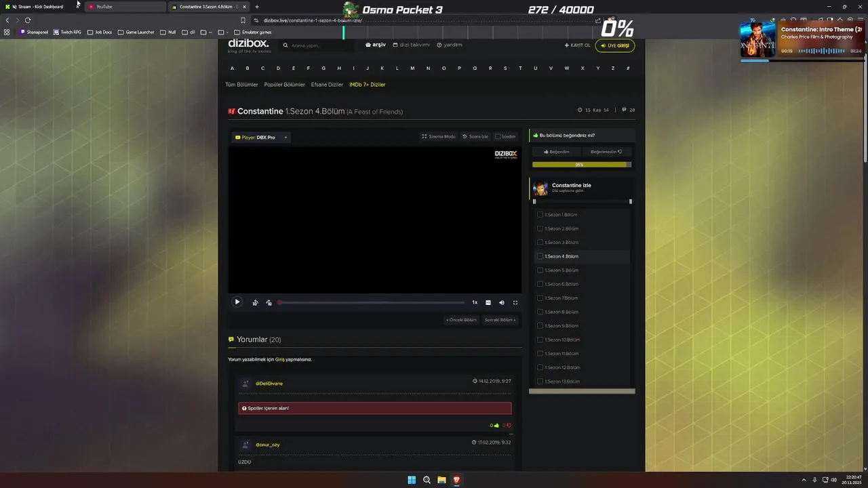Screen dimensions: 868x488
Task: Reveal the Spoiler içeren alan
Action: click(x=375, y=408)
